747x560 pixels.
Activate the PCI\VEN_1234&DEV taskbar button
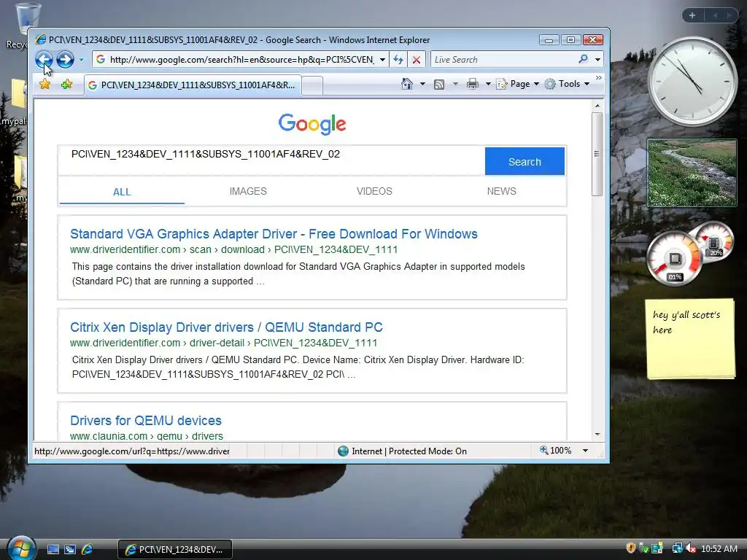coord(175,549)
